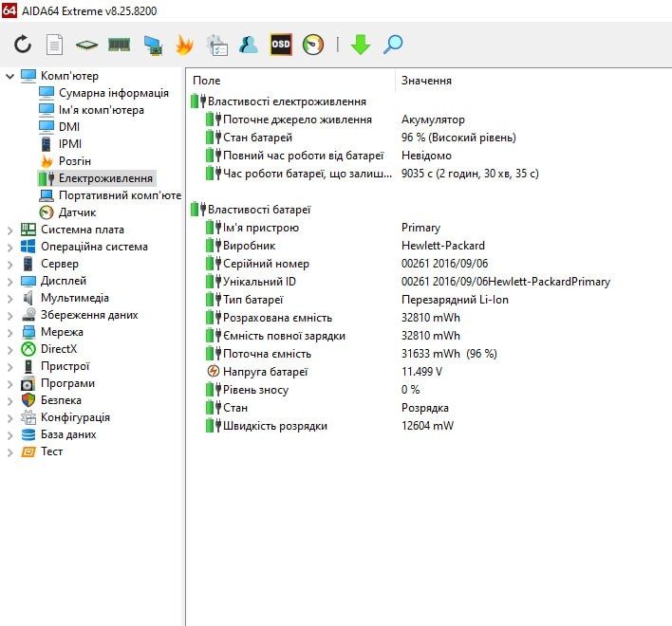Expand the Сервер tree node
The image size is (672, 626).
tap(9, 265)
